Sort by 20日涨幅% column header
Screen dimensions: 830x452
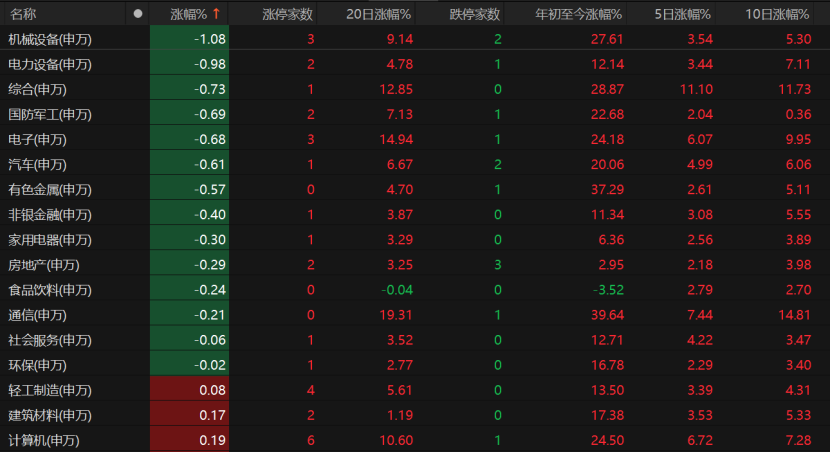pos(378,14)
